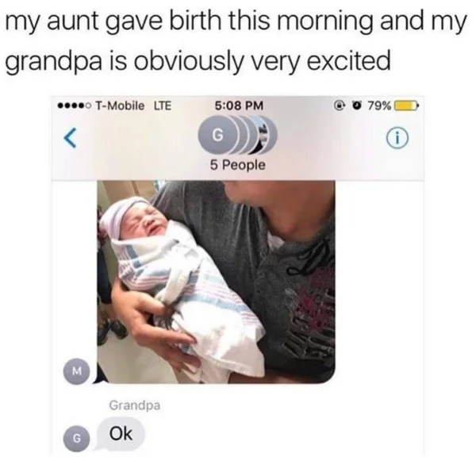
Task: Tap the G avatar in header
Action: pos(217,135)
